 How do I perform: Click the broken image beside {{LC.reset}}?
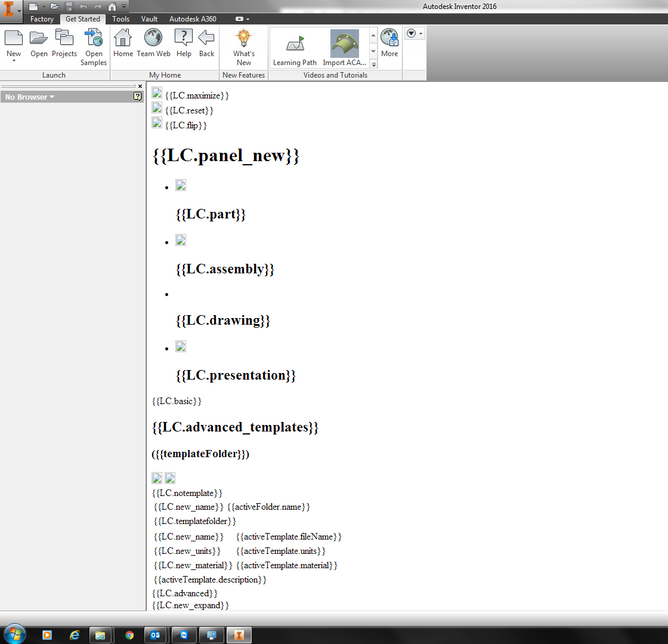(x=157, y=108)
